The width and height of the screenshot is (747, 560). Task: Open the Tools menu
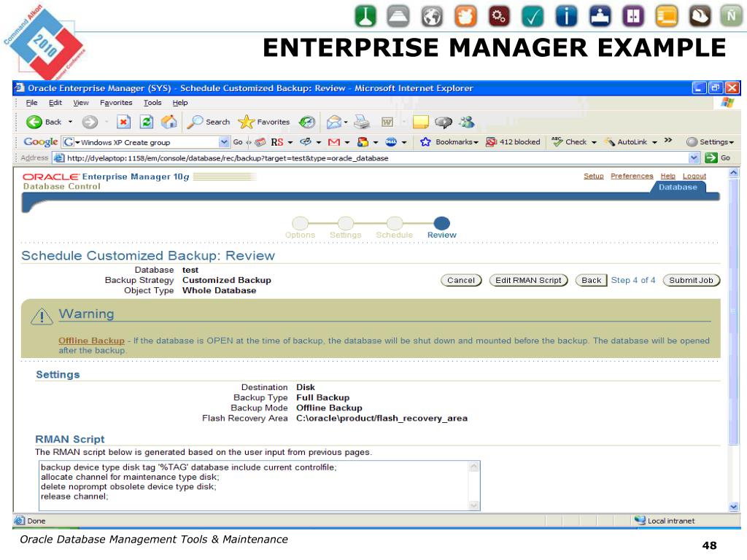[x=152, y=102]
